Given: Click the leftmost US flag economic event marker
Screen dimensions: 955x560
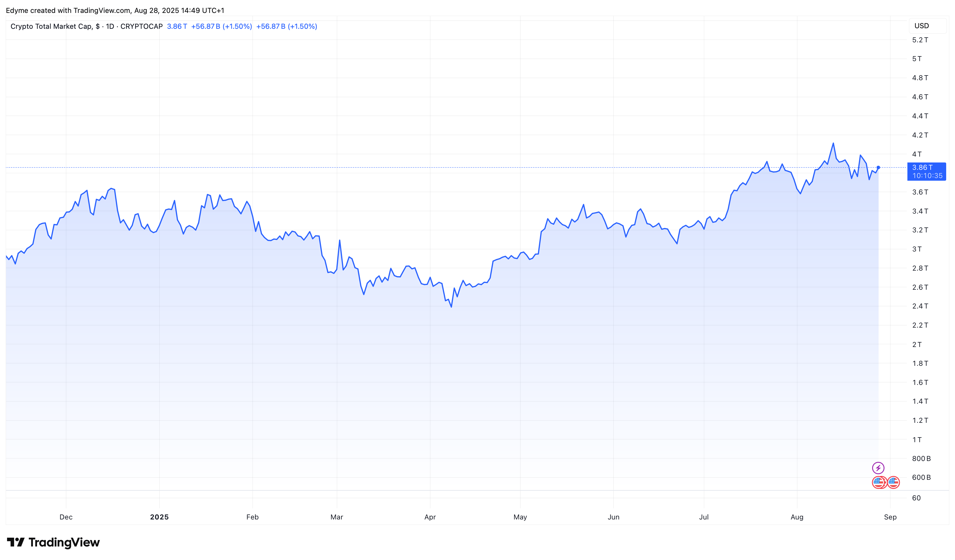Looking at the screenshot, I should (x=878, y=482).
